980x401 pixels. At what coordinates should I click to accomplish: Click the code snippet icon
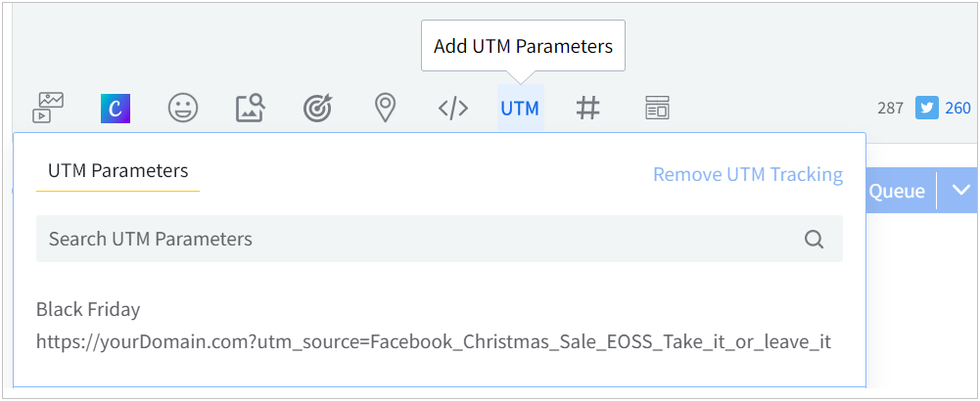pyautogui.click(x=452, y=108)
